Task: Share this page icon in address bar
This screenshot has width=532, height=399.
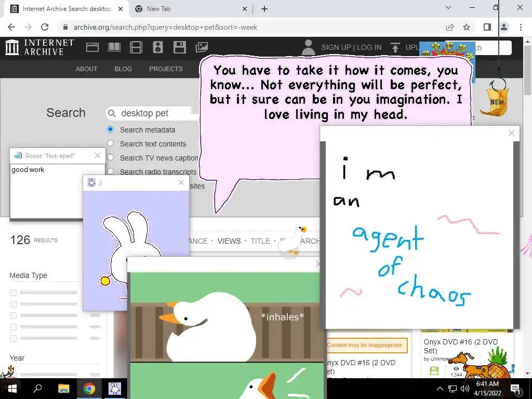Action: tap(450, 27)
